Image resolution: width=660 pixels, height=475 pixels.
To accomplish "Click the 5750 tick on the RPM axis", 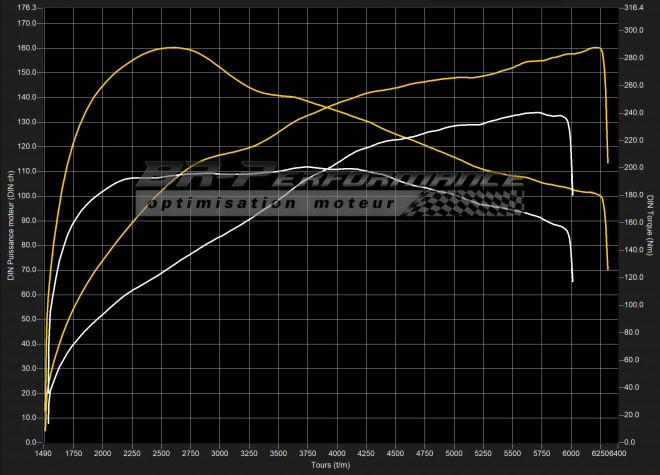I will tap(542, 453).
